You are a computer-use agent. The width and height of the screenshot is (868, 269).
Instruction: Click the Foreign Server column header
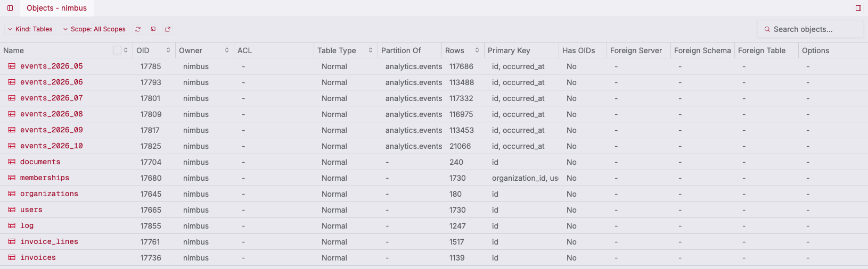click(x=638, y=51)
